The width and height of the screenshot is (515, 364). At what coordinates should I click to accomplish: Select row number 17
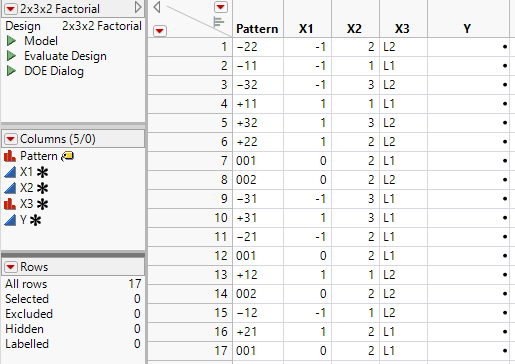[x=190, y=351]
